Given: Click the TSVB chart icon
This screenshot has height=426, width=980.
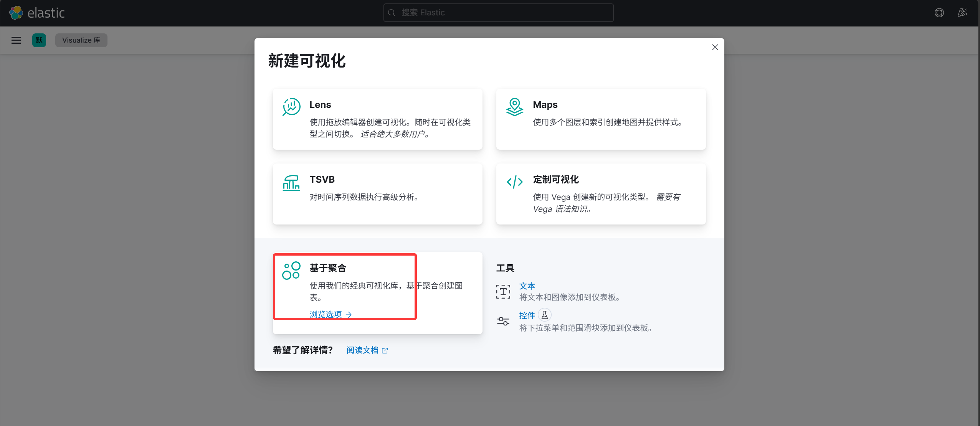Looking at the screenshot, I should [x=291, y=183].
